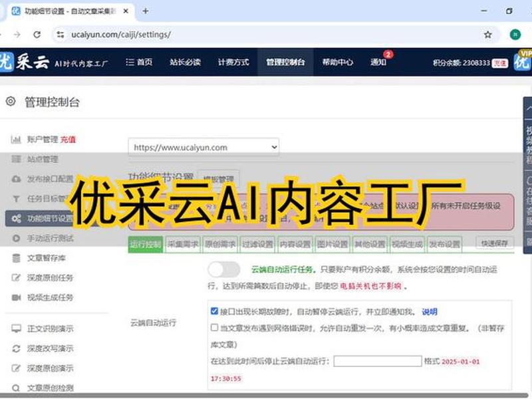Click the red 充值 link in sidebar
The image size is (532, 399).
[68, 140]
